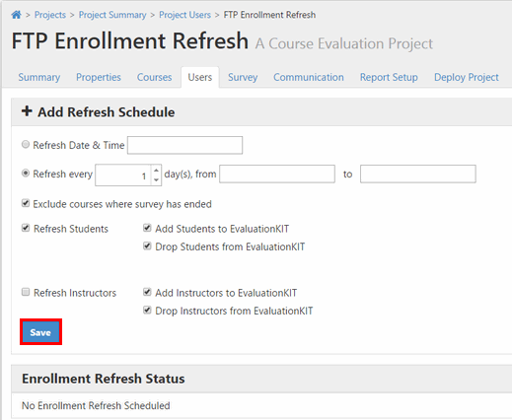Click the plus icon beside Add Refresh Schedule

pyautogui.click(x=27, y=111)
